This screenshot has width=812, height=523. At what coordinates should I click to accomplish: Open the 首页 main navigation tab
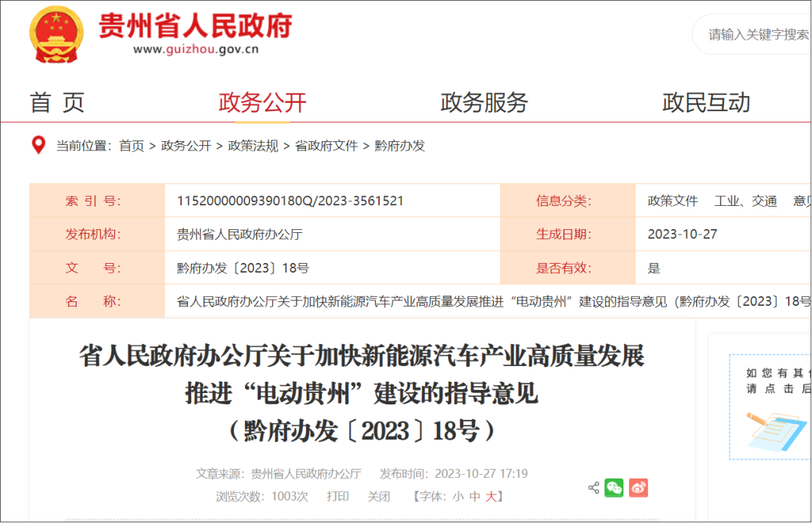click(x=57, y=102)
